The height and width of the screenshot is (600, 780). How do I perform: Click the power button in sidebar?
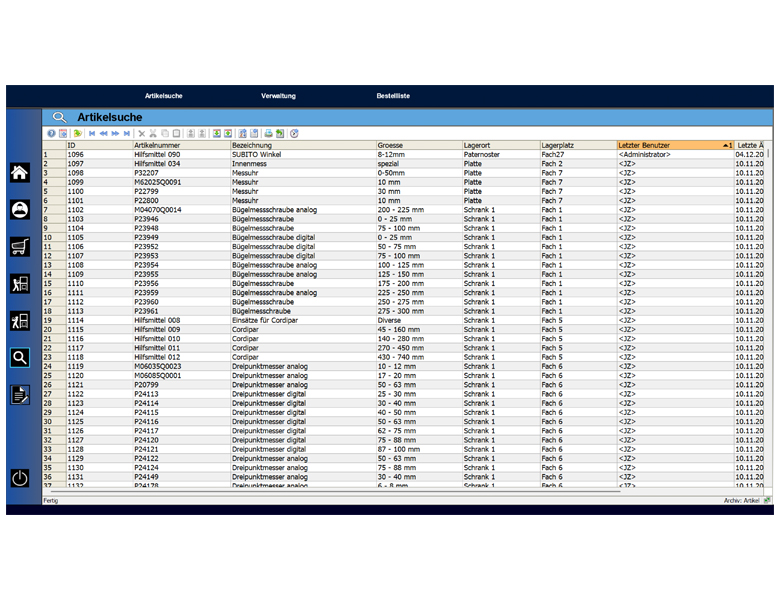click(x=20, y=479)
